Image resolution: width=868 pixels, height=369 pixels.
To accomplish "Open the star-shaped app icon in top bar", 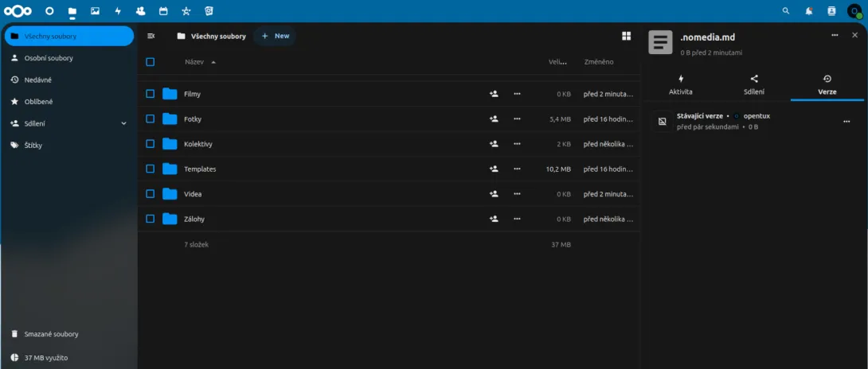I will click(186, 11).
